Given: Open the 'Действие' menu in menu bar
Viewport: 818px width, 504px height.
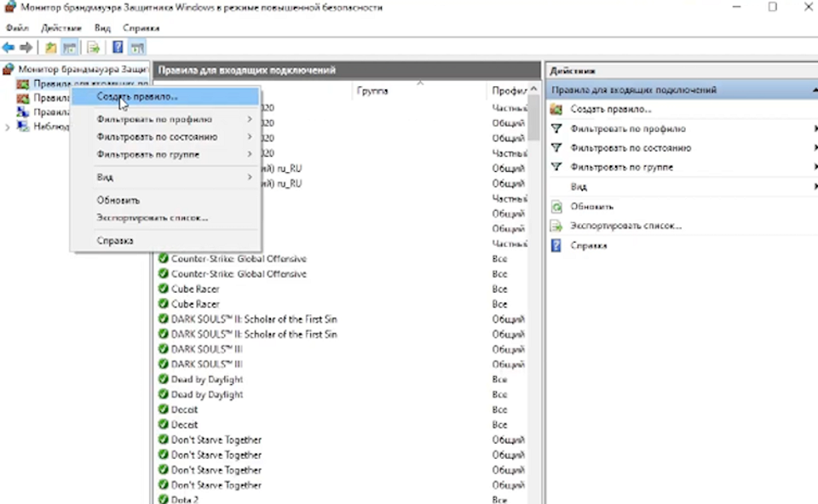Looking at the screenshot, I should pyautogui.click(x=60, y=28).
